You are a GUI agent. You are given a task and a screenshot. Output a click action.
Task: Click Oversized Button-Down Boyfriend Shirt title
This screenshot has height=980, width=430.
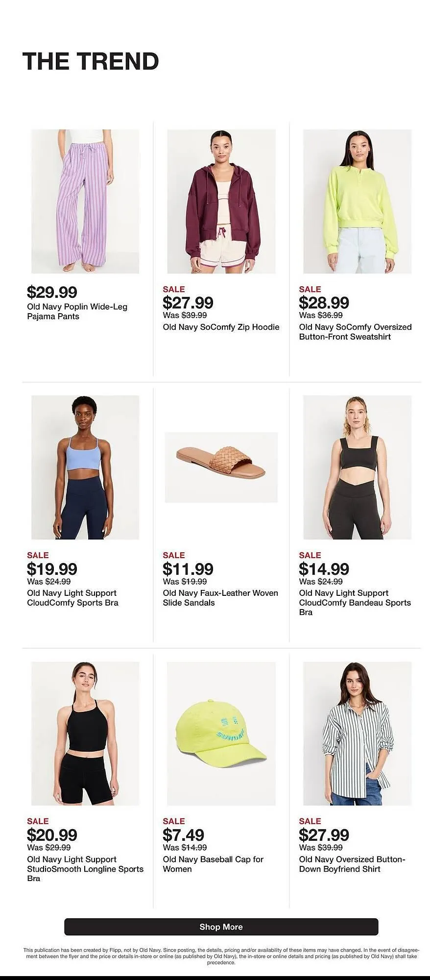[x=352, y=864]
